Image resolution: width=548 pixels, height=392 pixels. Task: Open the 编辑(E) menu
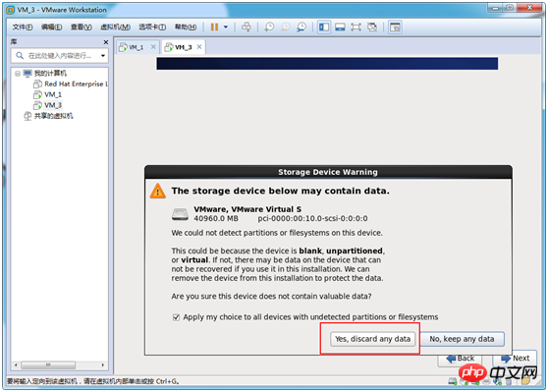51,27
